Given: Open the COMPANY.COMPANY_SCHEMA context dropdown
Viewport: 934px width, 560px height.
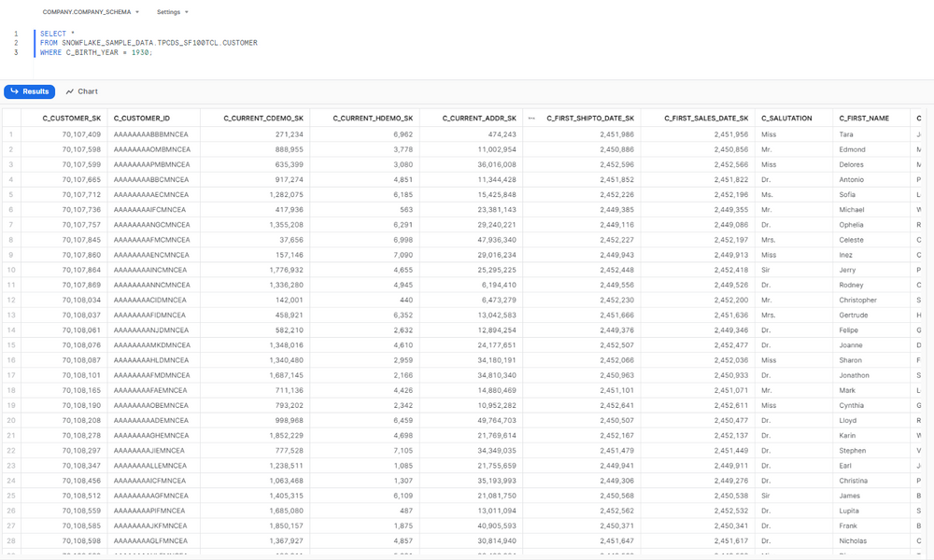Looking at the screenshot, I should [91, 12].
